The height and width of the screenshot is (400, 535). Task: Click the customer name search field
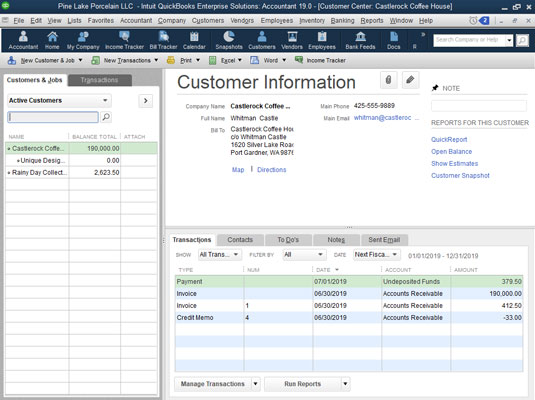(53, 117)
